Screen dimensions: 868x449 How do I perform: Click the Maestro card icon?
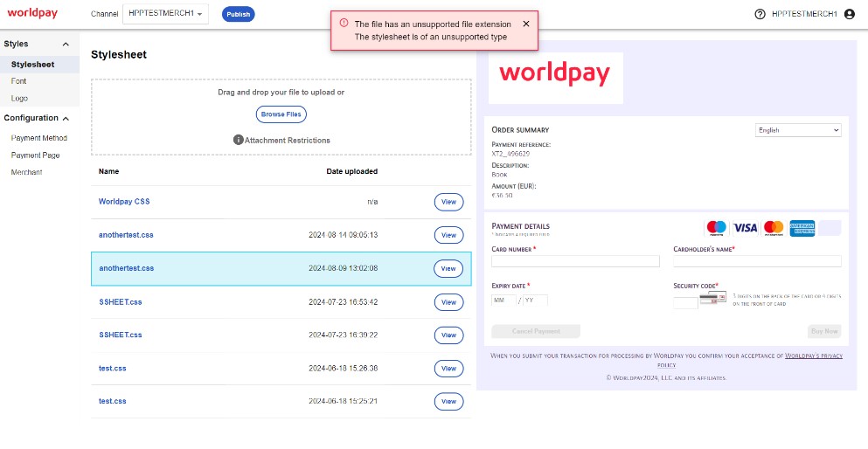click(x=716, y=228)
